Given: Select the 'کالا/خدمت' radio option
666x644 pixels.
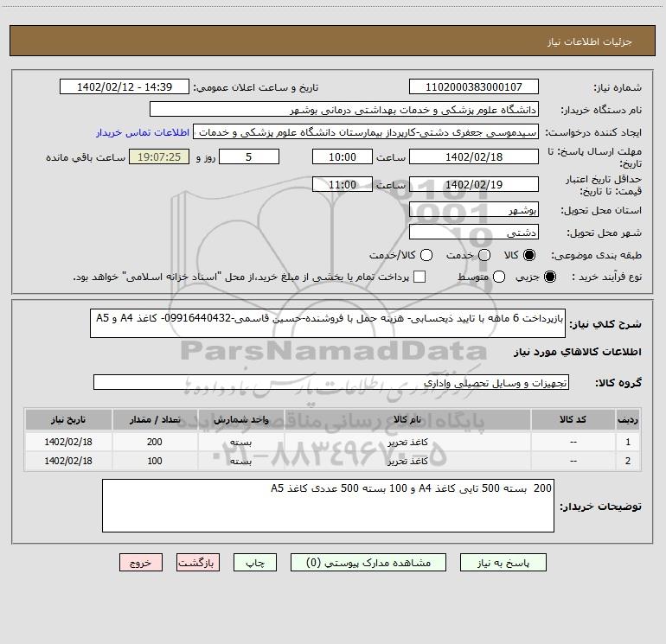Looking at the screenshot, I should [428, 255].
